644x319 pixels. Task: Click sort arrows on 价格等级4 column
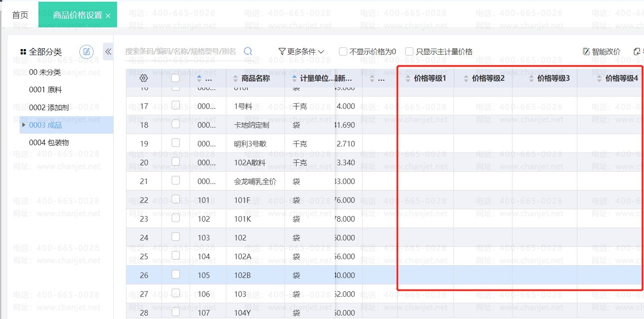[x=600, y=79]
